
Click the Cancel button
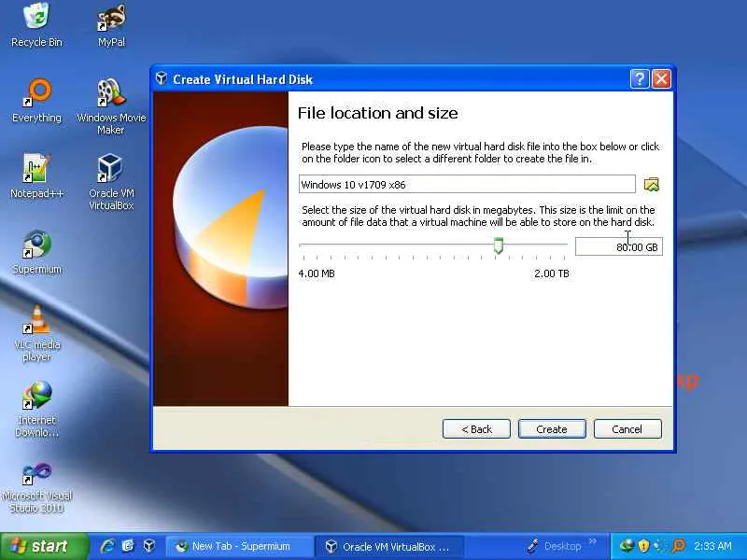[x=627, y=429]
